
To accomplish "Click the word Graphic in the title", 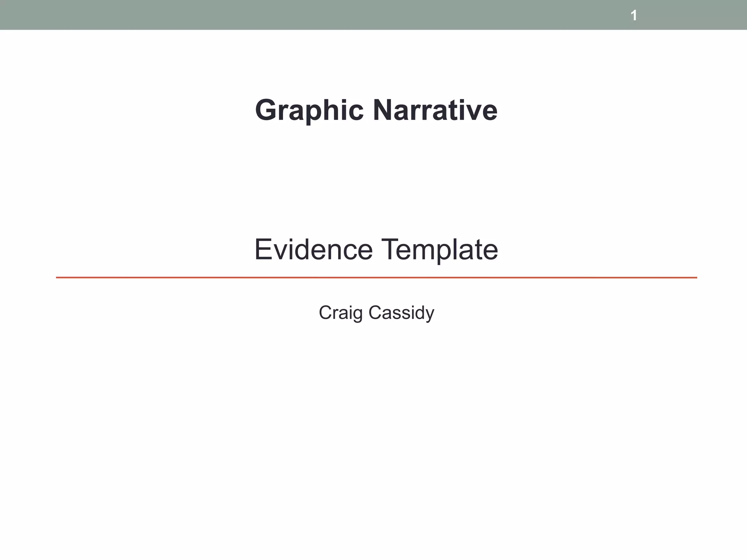I will tap(309, 110).
